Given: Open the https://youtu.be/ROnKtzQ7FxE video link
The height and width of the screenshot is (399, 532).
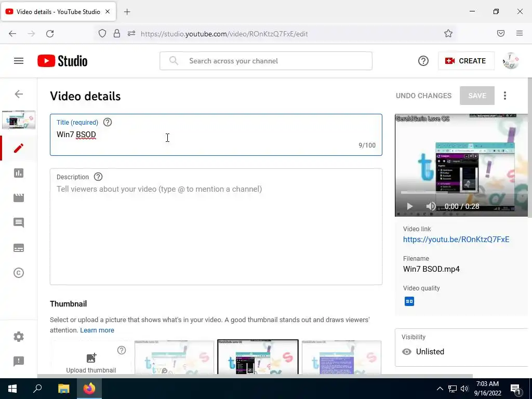Looking at the screenshot, I should coord(456,240).
